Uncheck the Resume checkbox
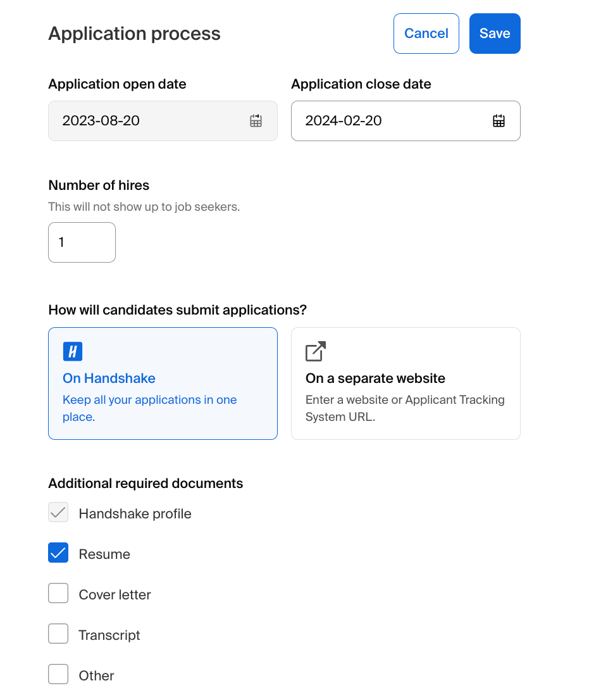The image size is (601, 700). 58,554
